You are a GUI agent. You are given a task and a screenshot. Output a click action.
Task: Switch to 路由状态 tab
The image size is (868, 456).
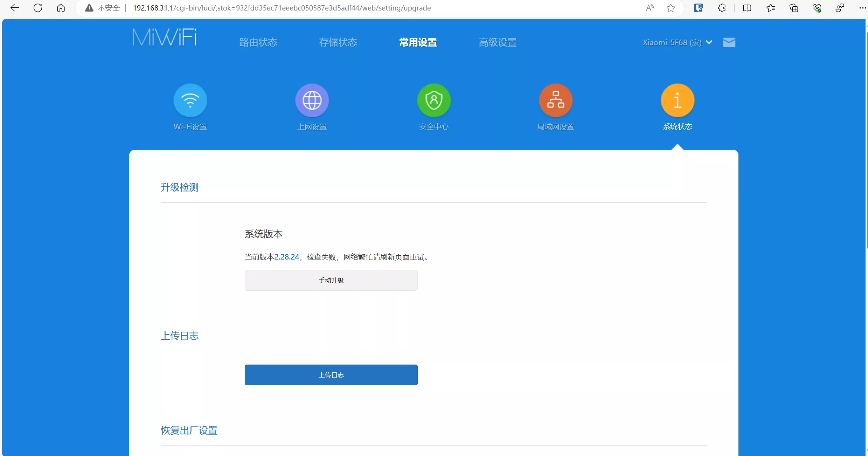(x=258, y=42)
